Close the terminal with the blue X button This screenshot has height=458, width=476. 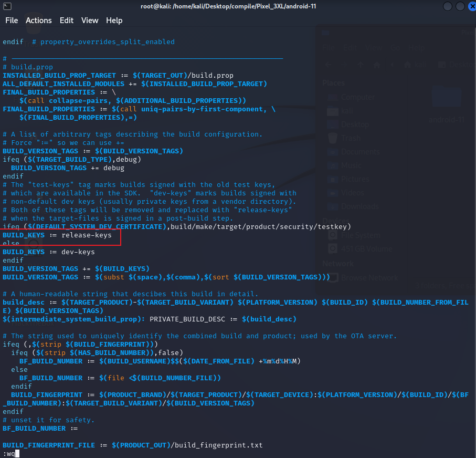pyautogui.click(x=469, y=6)
